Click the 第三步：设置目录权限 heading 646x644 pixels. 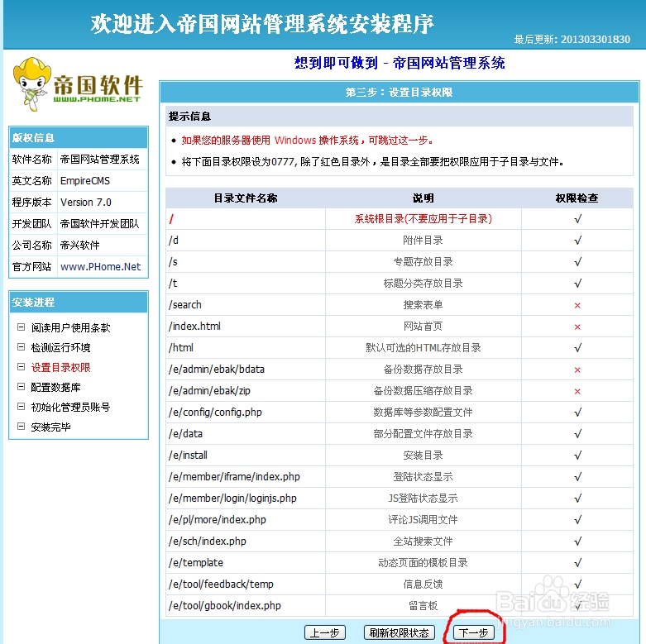click(x=399, y=93)
